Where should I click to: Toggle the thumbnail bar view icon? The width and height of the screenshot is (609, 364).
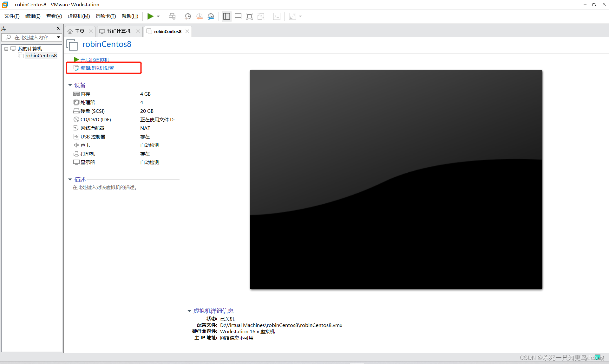pos(238,16)
